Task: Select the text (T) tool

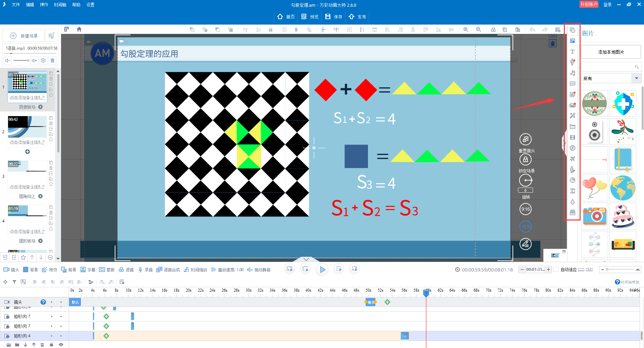Action: (573, 52)
